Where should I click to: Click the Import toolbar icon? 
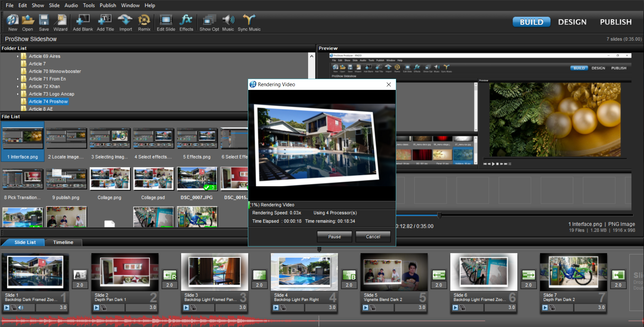coord(125,23)
